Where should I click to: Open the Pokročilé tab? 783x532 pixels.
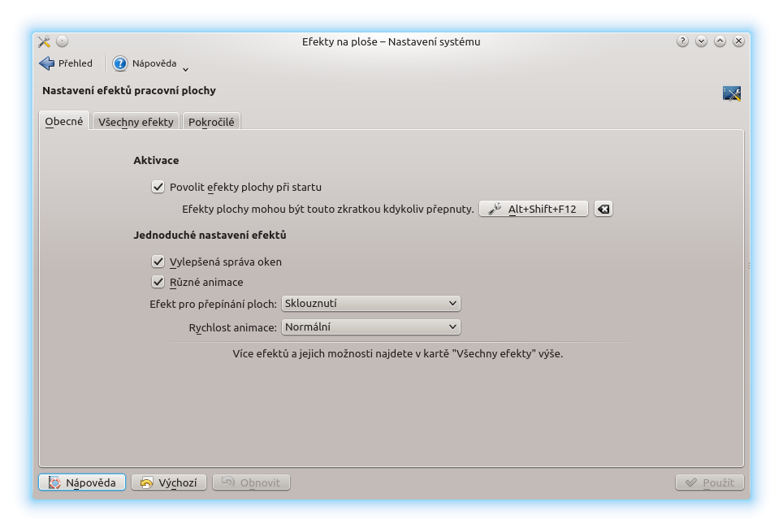(x=211, y=122)
